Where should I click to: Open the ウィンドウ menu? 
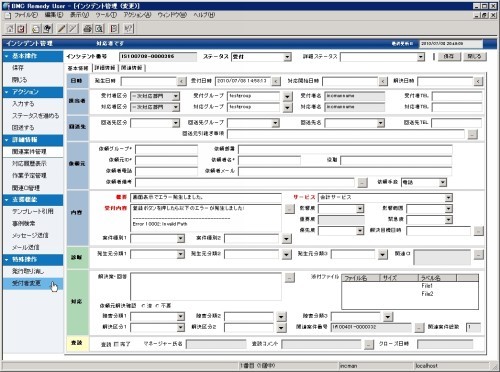(x=172, y=15)
